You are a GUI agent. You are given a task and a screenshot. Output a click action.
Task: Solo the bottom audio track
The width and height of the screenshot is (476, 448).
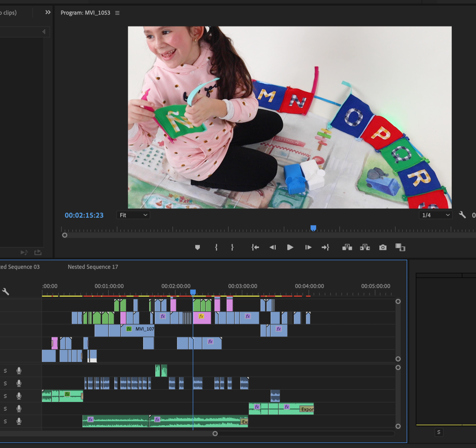(6, 421)
